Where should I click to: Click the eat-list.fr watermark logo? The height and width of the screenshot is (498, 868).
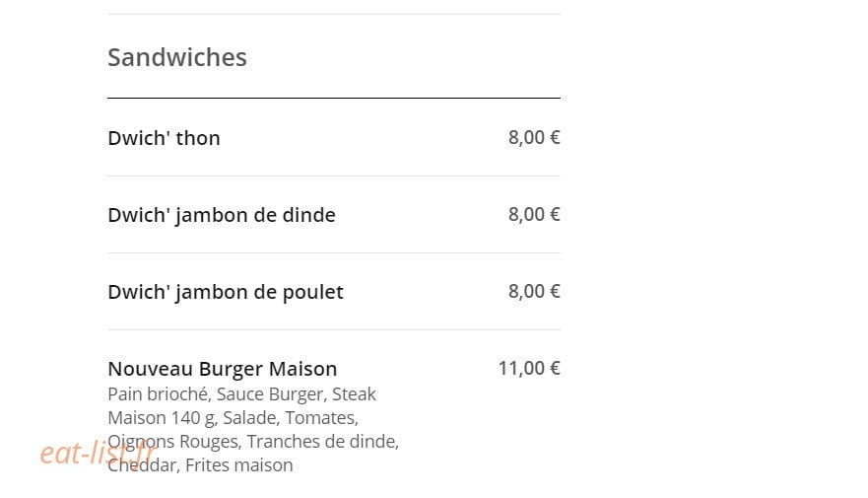click(99, 453)
